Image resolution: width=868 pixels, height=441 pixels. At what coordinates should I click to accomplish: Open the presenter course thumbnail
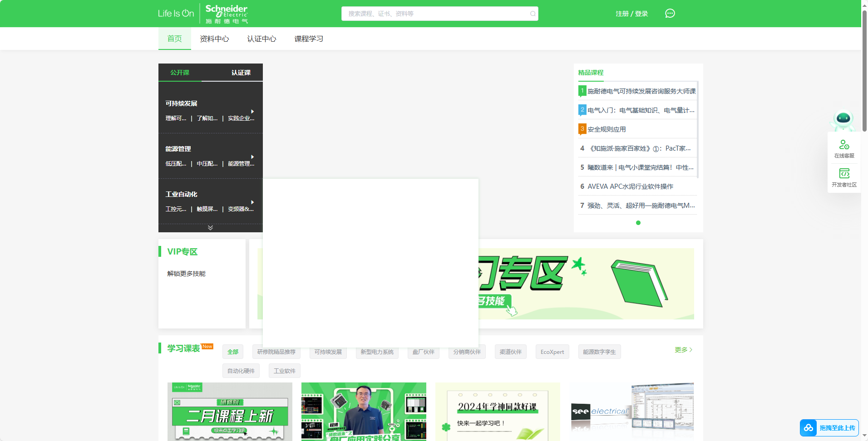(364, 412)
